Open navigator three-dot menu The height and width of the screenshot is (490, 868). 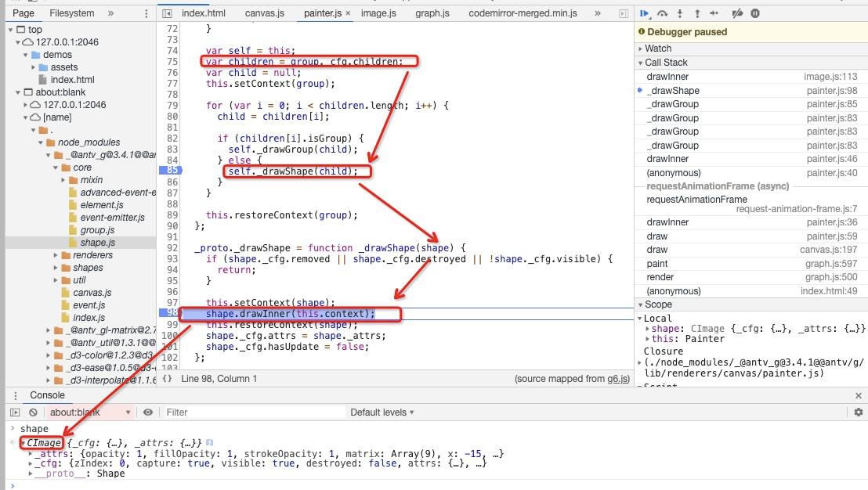click(x=146, y=13)
